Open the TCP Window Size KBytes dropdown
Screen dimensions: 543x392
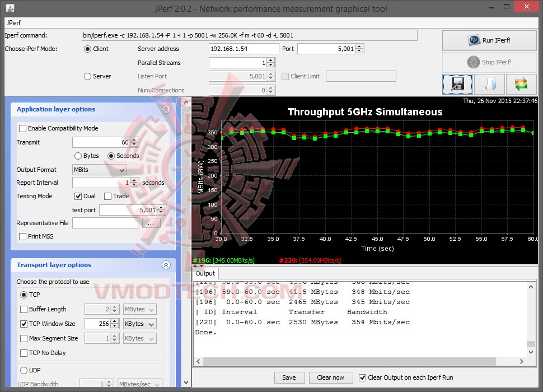coord(140,324)
